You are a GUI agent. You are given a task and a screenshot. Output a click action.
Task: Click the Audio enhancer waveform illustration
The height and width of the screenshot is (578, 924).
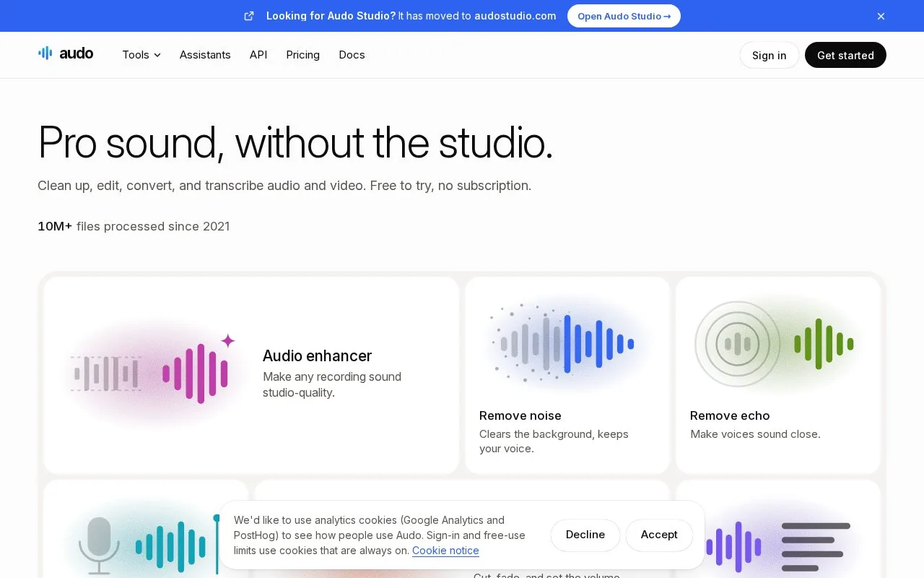[154, 373]
